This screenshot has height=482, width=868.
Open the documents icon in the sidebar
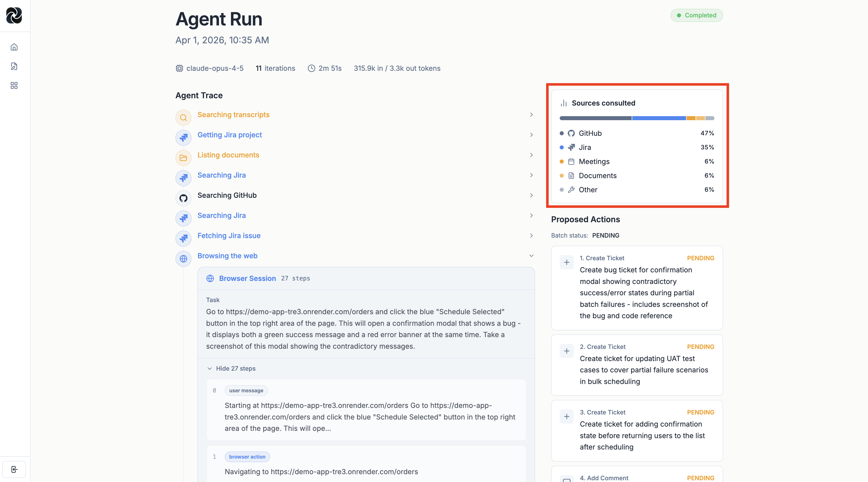point(14,66)
